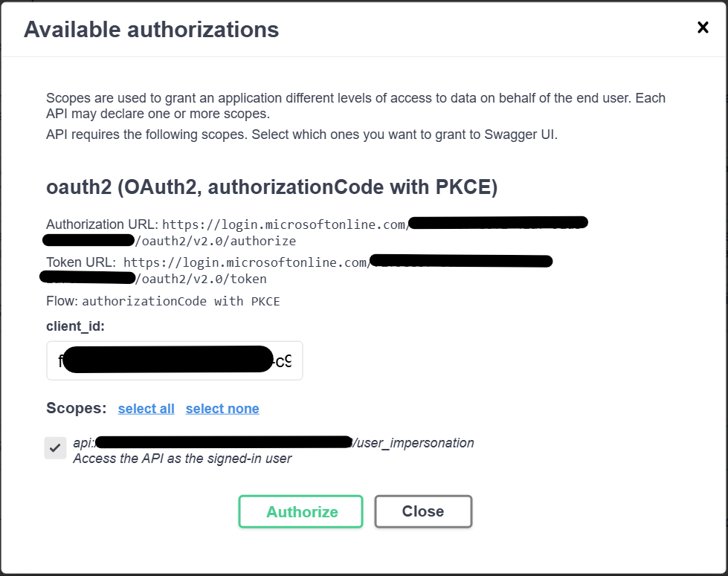The image size is (728, 576).
Task: Click the 'Scopes are used to grant' paragraph
Action: click(x=355, y=106)
